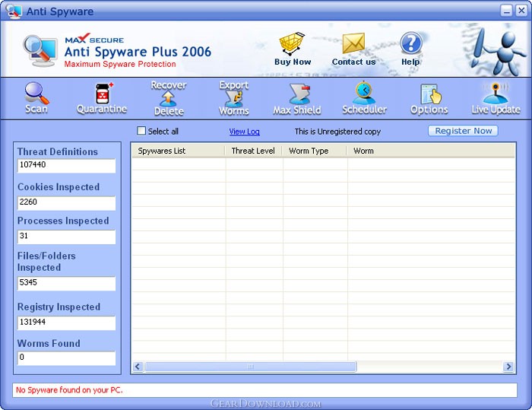Click the Registry Inspected field 131944
The width and height of the screenshot is (532, 410).
tap(67, 323)
